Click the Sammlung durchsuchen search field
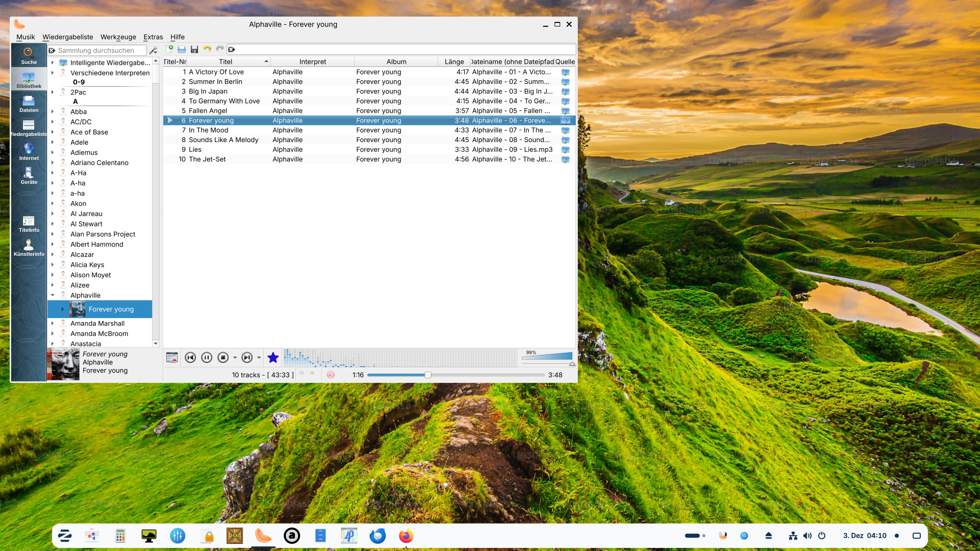Image resolution: width=980 pixels, height=551 pixels. [x=101, y=50]
